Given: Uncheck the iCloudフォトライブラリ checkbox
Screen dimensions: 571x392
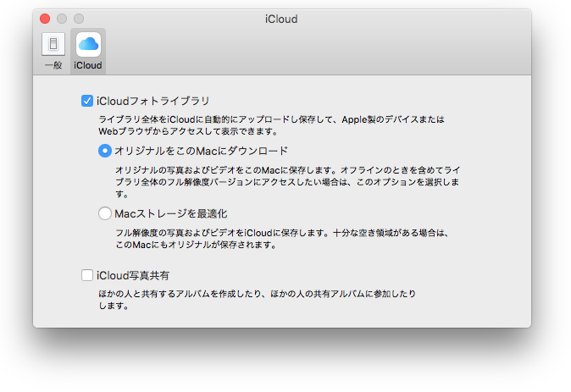Looking at the screenshot, I should [87, 101].
